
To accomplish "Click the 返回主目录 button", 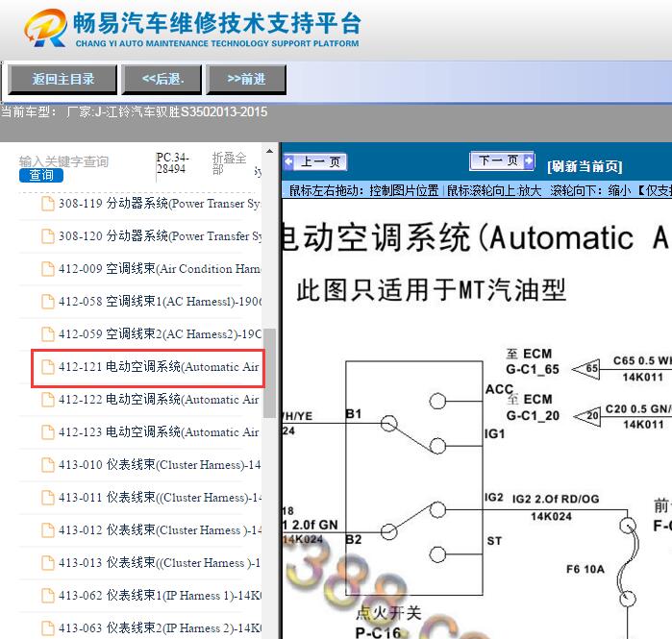I will click(62, 79).
